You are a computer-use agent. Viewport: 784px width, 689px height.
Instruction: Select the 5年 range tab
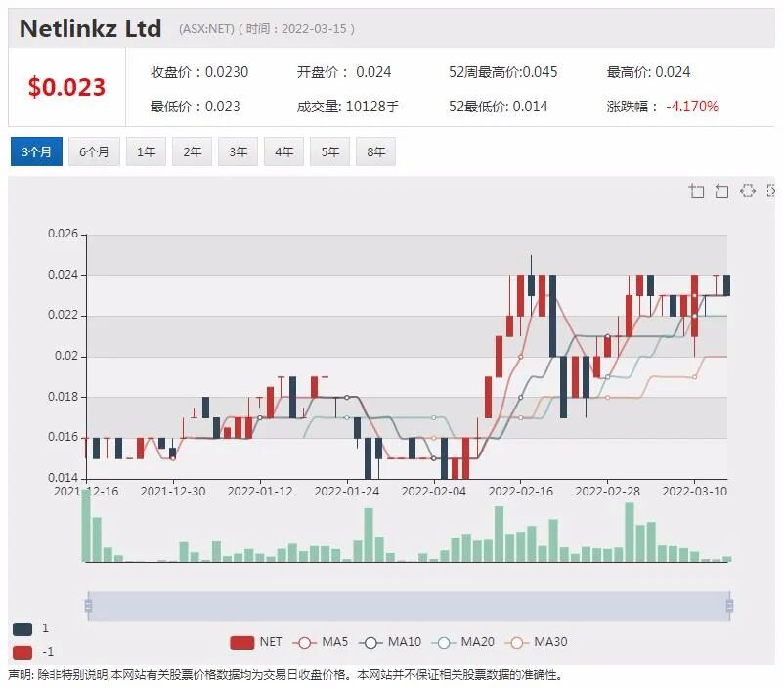330,151
